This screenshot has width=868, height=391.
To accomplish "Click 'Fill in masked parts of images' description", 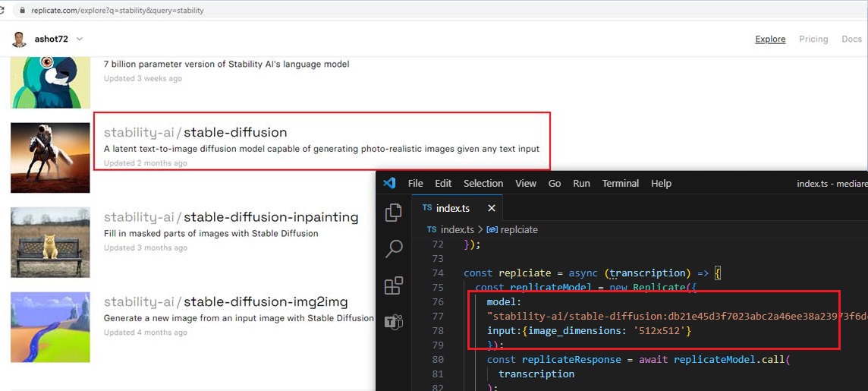I will [211, 234].
